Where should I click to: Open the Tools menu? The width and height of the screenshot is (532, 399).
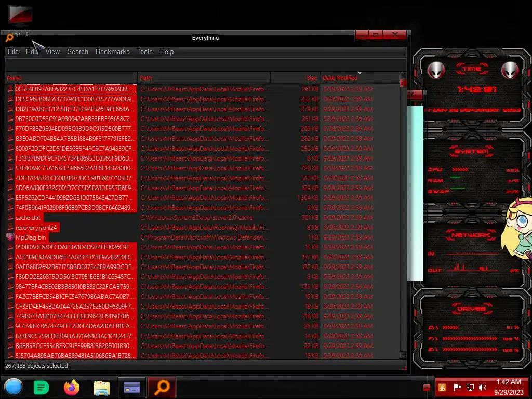click(144, 51)
